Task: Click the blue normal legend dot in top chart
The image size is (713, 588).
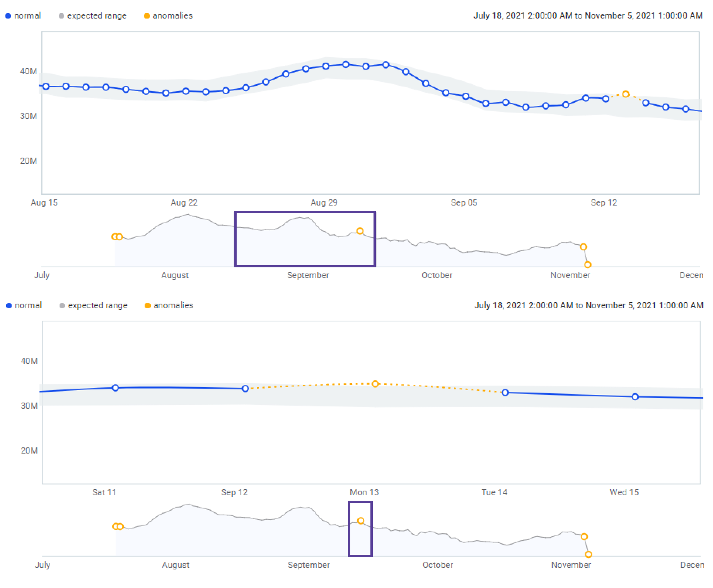Action: 8,16
